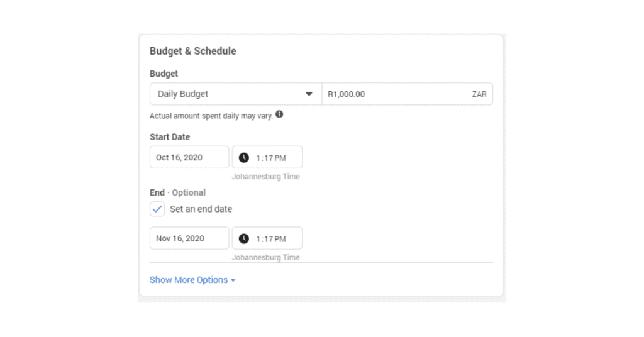Uncheck the Set an end date checkbox
Image resolution: width=644 pixels, height=337 pixels.
coord(157,209)
